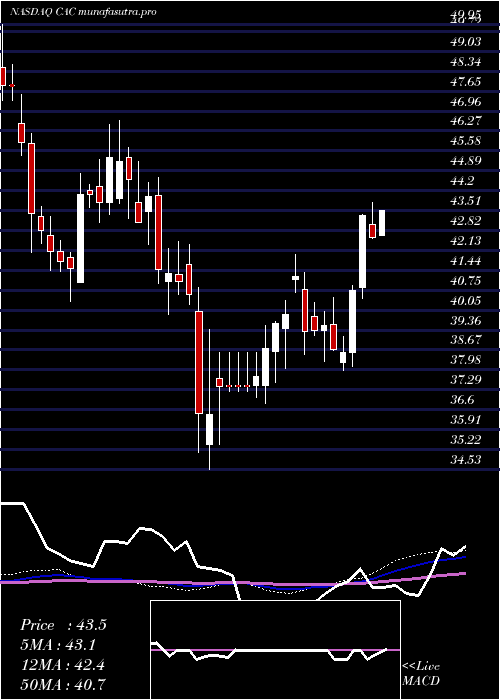Select the 43.51 price axis label
This screenshot has height=700, width=500.
click(x=466, y=201)
